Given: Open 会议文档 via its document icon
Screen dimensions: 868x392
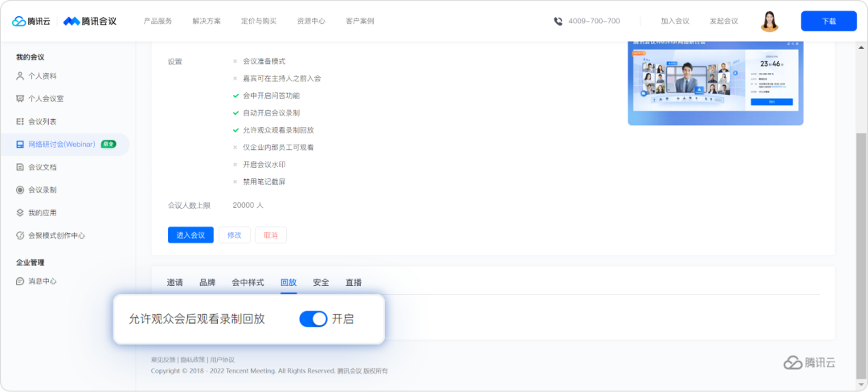Looking at the screenshot, I should coord(20,167).
